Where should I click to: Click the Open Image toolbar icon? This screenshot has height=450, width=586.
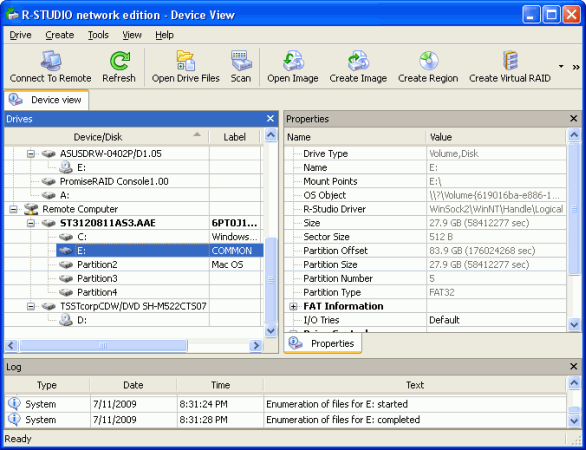pyautogui.click(x=293, y=61)
